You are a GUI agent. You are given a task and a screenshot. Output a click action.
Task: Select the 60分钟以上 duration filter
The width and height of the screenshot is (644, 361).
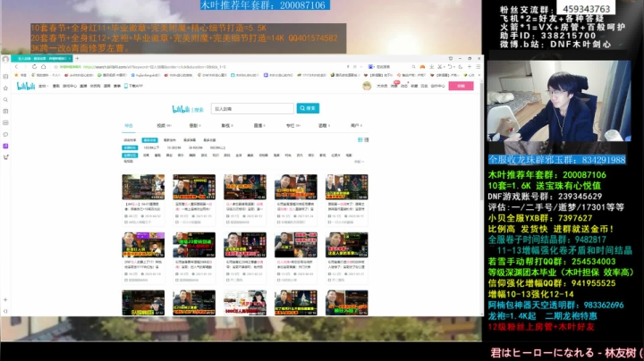[217, 147]
